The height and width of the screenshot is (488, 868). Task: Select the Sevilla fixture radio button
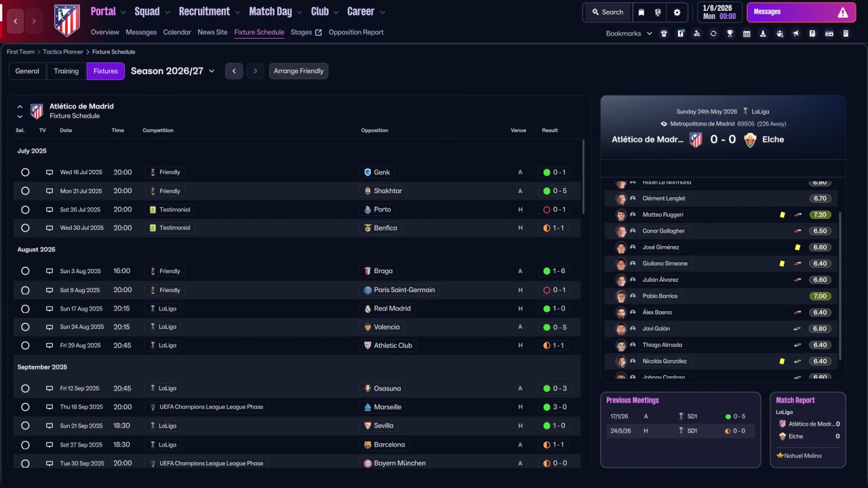25,426
